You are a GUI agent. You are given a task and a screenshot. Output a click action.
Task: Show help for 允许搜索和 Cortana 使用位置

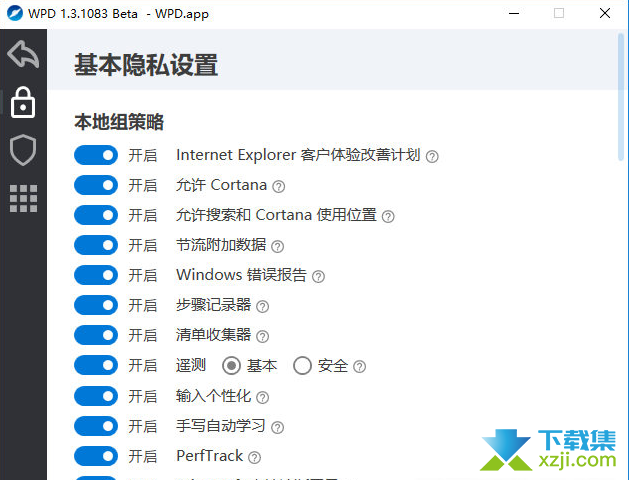pyautogui.click(x=388, y=217)
